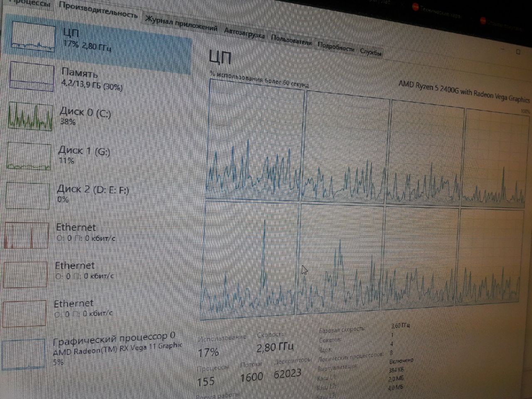Click the Диск 2 mini graph thumbnail
The image size is (532, 399).
pos(27,195)
